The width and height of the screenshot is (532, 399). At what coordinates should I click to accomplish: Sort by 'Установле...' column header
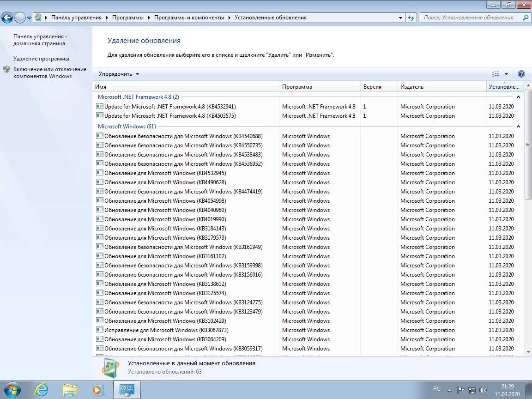(504, 87)
